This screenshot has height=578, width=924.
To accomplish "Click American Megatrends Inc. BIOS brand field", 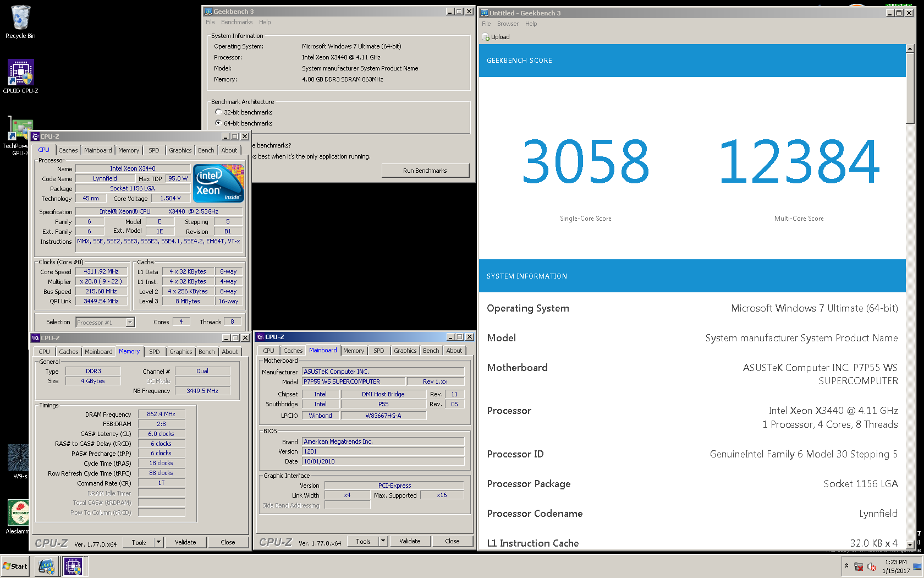I will click(x=383, y=441).
